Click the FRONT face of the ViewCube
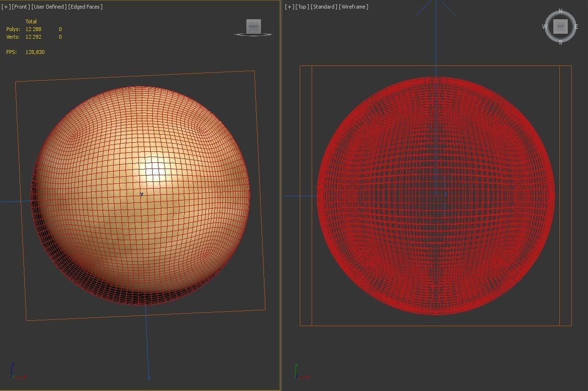 click(x=253, y=27)
